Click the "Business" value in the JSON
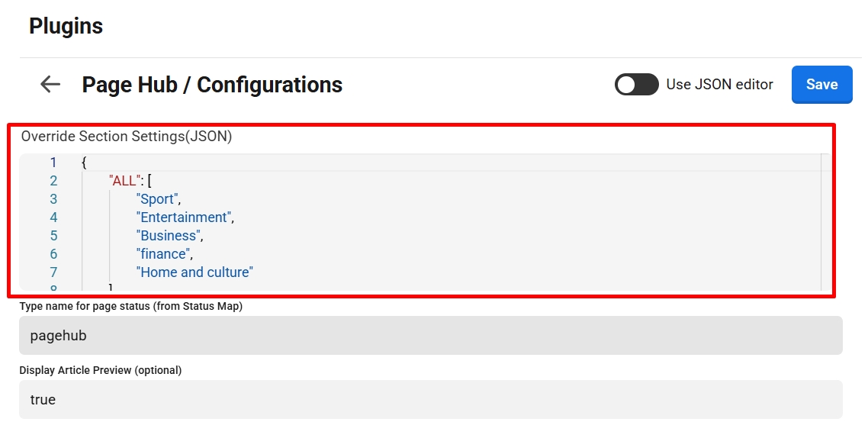The height and width of the screenshot is (422, 868). [x=169, y=236]
